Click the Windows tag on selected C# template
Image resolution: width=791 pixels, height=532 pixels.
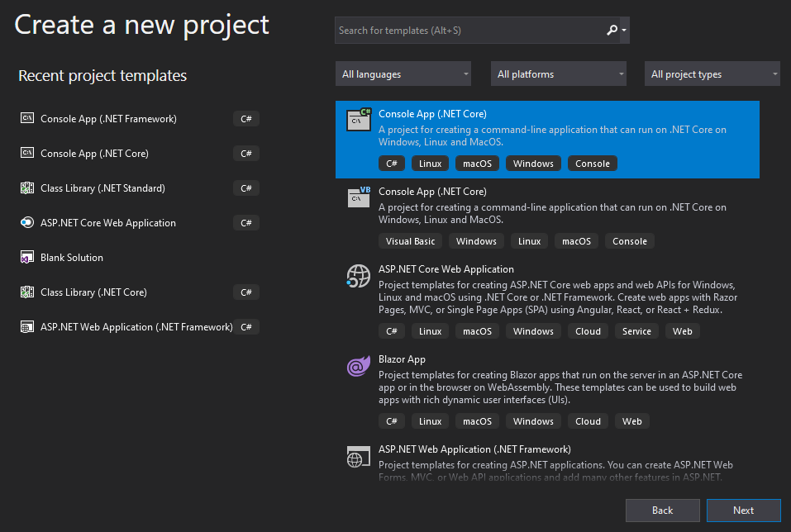533,164
